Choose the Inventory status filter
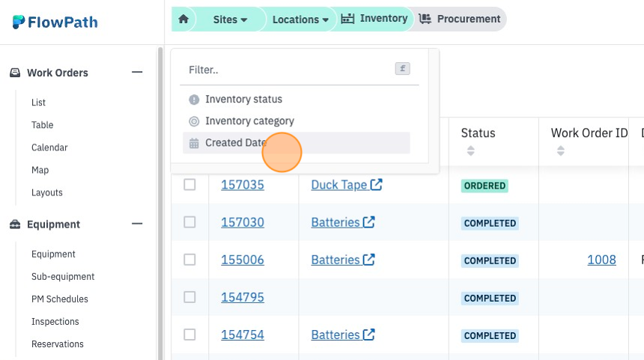The image size is (644, 360). [296, 100]
